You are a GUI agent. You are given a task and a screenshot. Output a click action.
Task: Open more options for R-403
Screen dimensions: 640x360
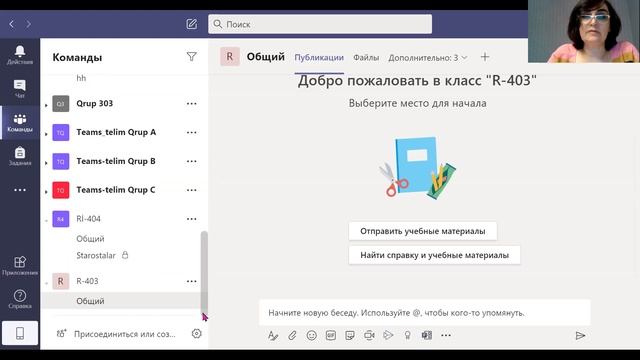(191, 281)
